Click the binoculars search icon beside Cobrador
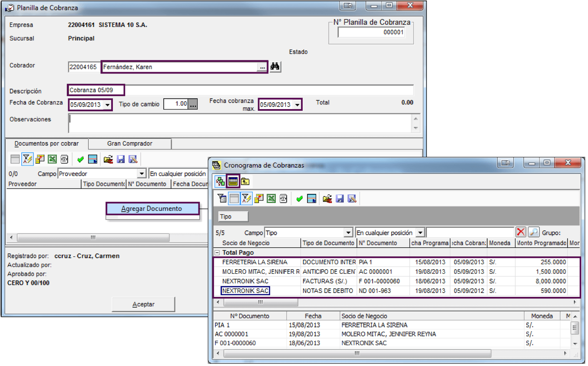The width and height of the screenshot is (588, 366). 275,67
